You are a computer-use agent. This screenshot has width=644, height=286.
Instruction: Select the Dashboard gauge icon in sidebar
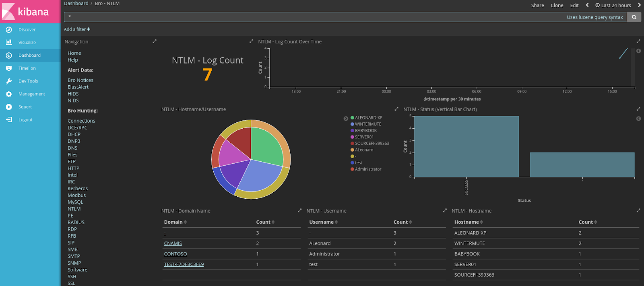[9, 55]
